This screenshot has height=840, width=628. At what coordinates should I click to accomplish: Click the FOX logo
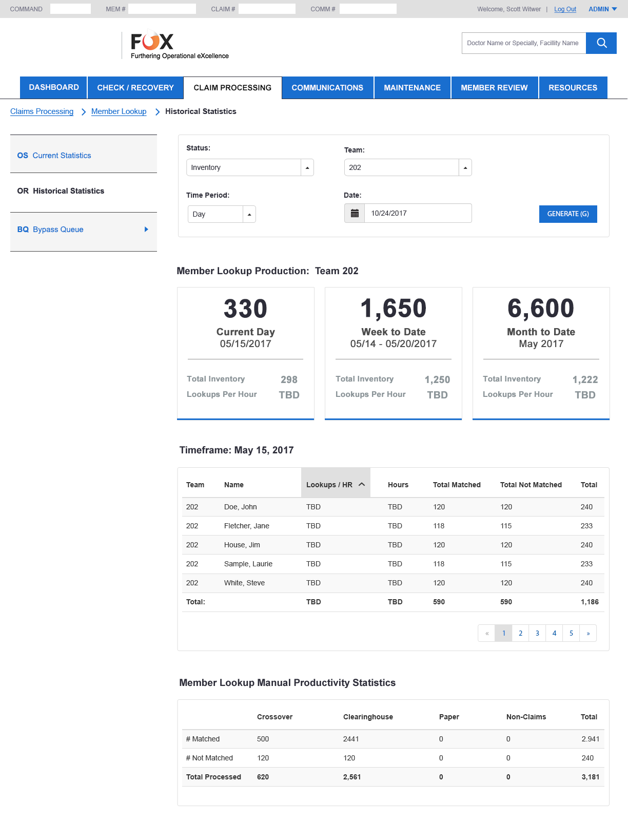pos(152,42)
